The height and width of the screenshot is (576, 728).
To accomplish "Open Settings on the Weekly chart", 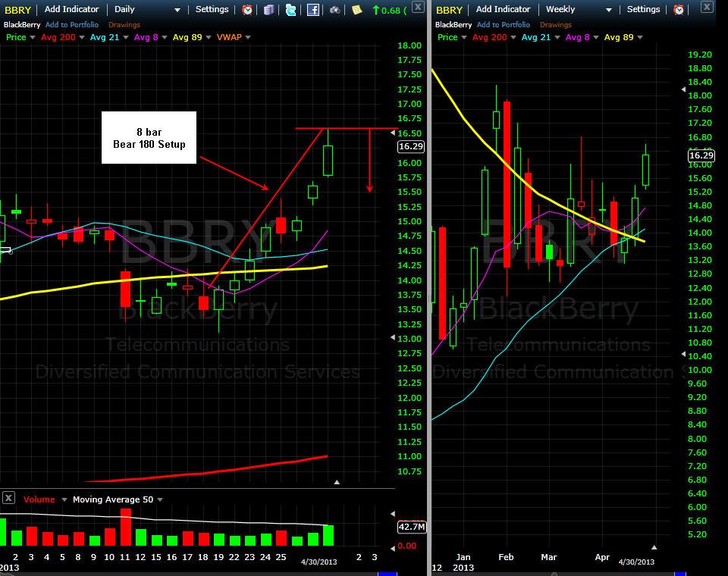I will pos(643,9).
